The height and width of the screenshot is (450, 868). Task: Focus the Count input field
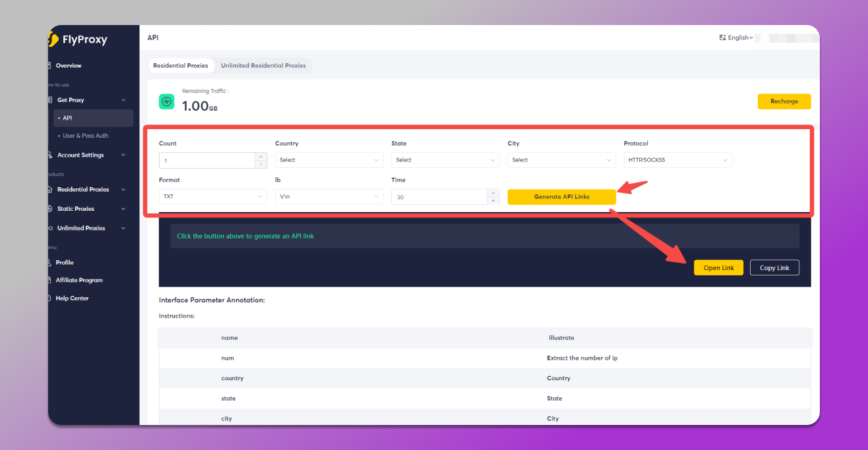point(207,160)
